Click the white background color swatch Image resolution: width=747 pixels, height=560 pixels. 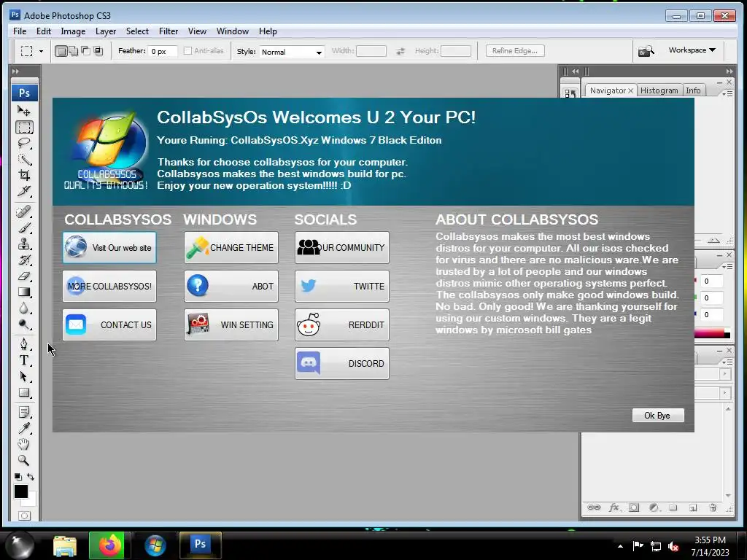click(x=31, y=501)
